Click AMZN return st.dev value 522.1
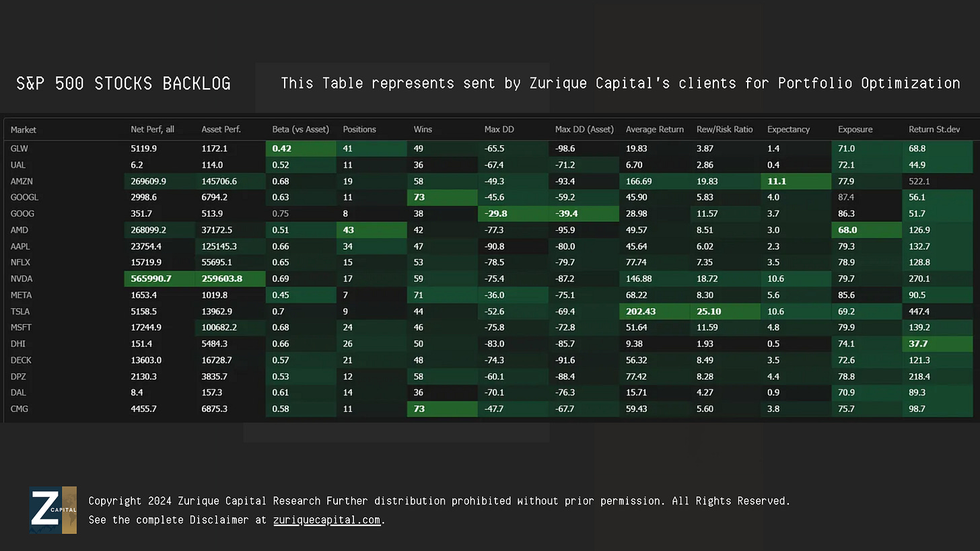The height and width of the screenshot is (551, 980). click(x=919, y=181)
